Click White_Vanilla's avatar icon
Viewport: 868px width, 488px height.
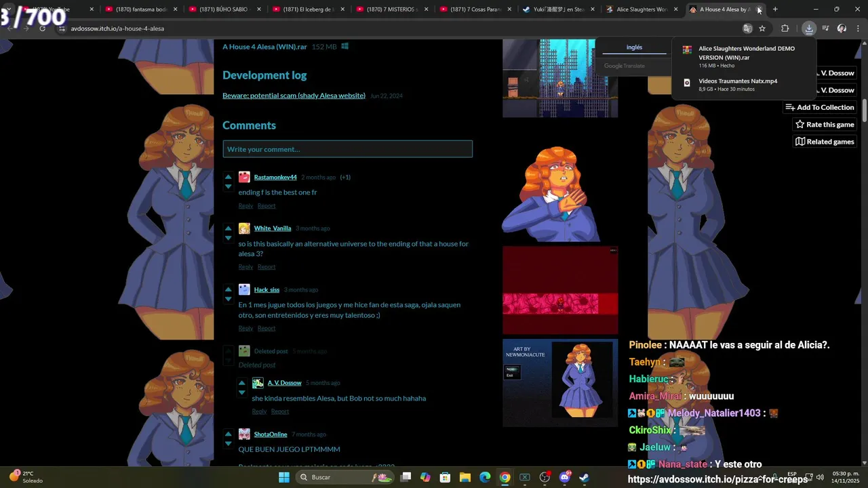pyautogui.click(x=244, y=228)
